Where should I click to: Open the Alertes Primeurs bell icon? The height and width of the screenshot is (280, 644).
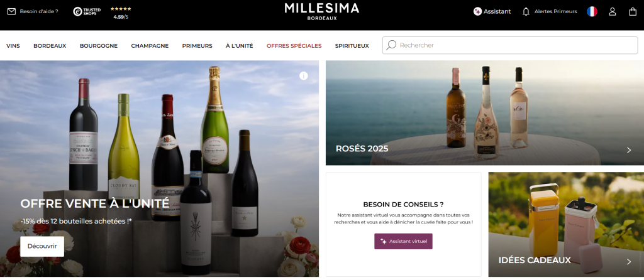tap(526, 11)
